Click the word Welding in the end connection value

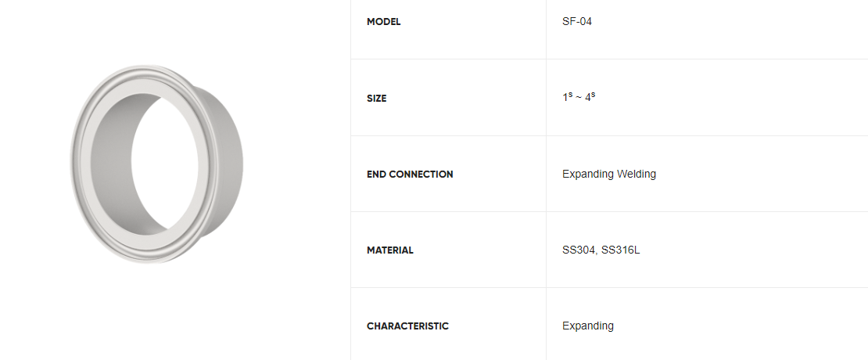click(x=637, y=175)
